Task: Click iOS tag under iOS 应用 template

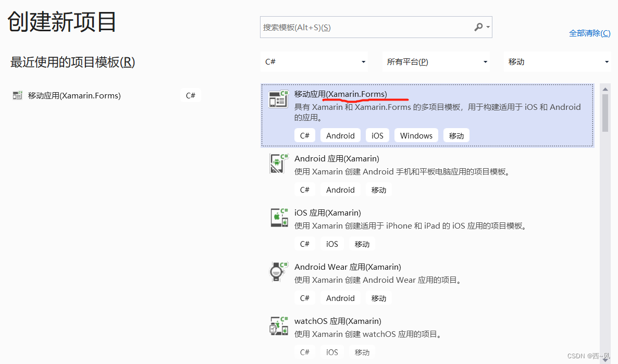Action: pos(332,244)
